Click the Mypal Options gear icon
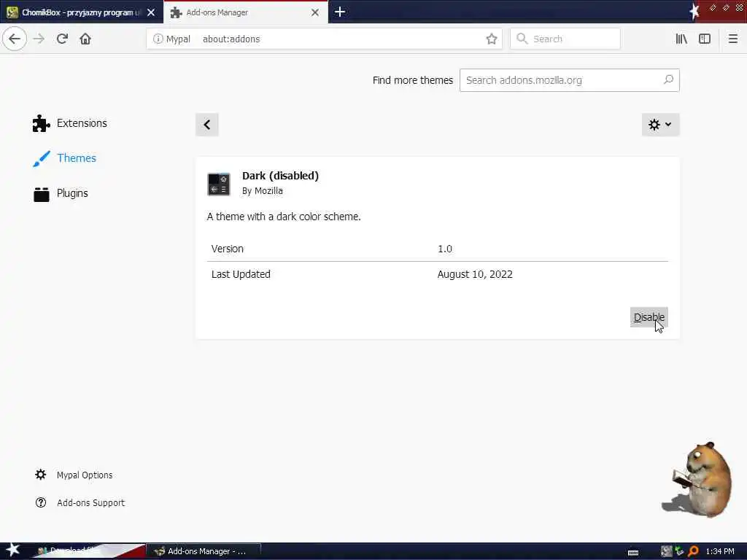Image resolution: width=747 pixels, height=560 pixels. (41, 475)
